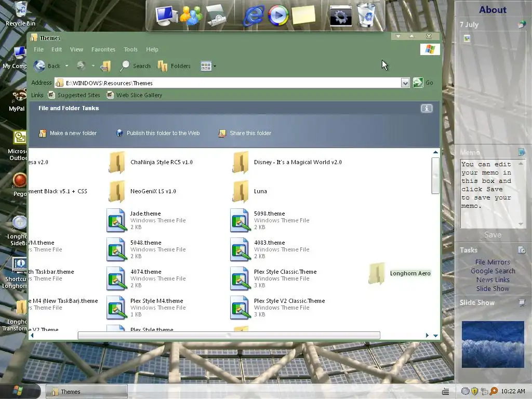Open the users/messenger dock icon

(191, 15)
